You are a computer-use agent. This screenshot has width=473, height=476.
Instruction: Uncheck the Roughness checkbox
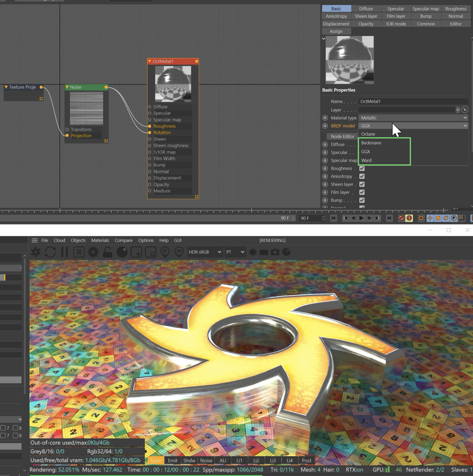pyautogui.click(x=362, y=168)
